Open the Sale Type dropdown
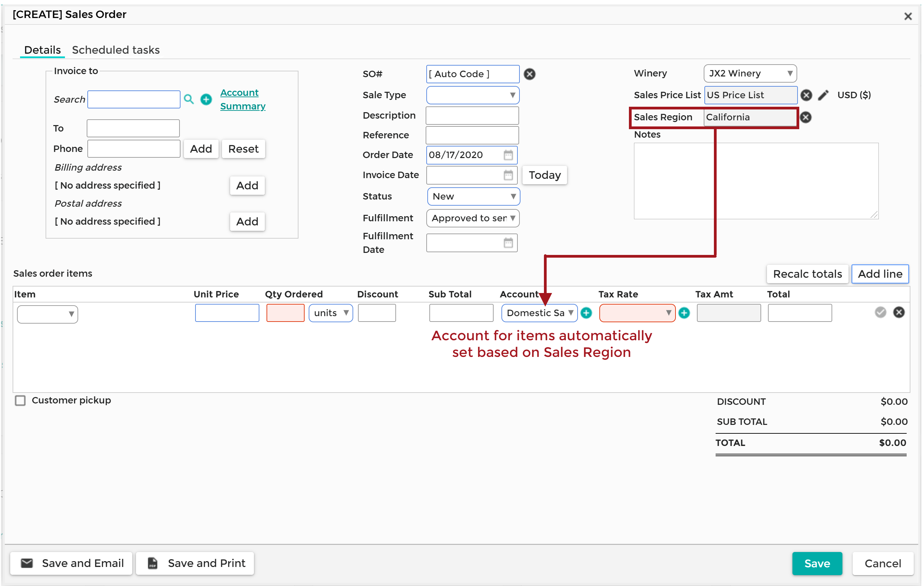 (x=473, y=95)
